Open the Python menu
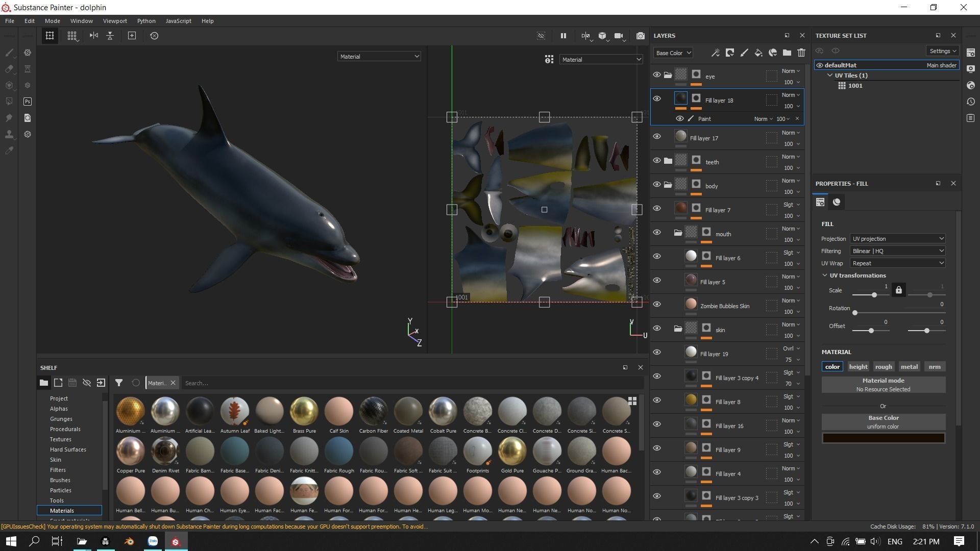 pos(146,21)
